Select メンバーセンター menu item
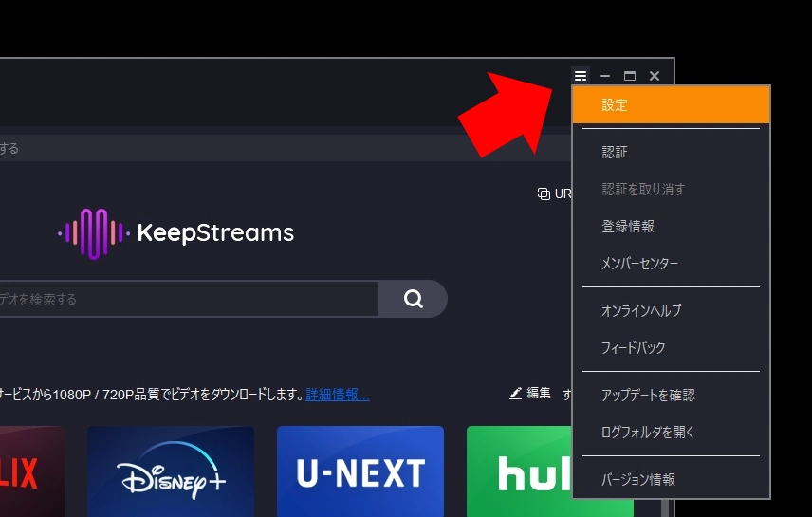Image resolution: width=812 pixels, height=517 pixels. pyautogui.click(x=639, y=264)
